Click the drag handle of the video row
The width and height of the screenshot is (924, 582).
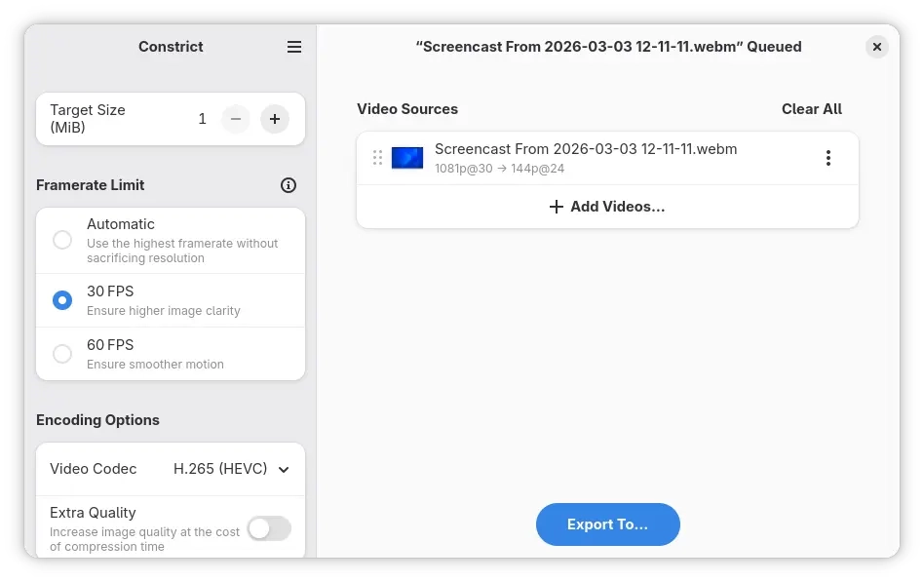[x=377, y=158]
